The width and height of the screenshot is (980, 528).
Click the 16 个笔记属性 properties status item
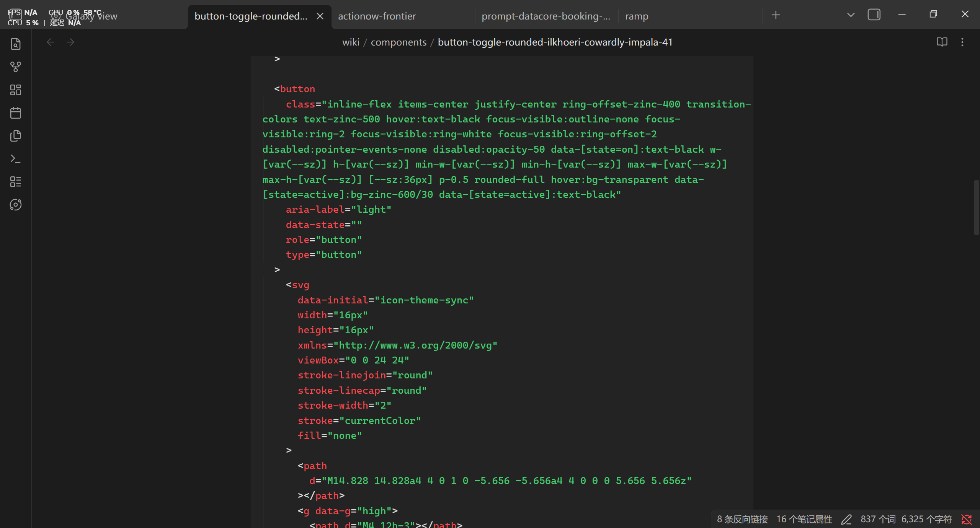point(804,519)
